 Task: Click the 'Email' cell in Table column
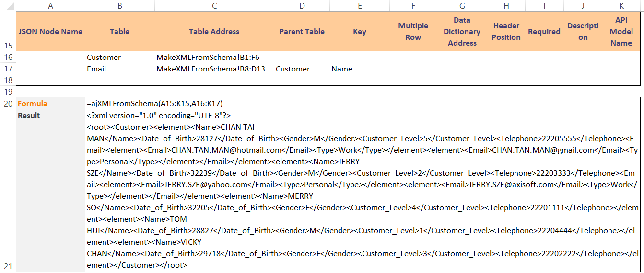96,69
